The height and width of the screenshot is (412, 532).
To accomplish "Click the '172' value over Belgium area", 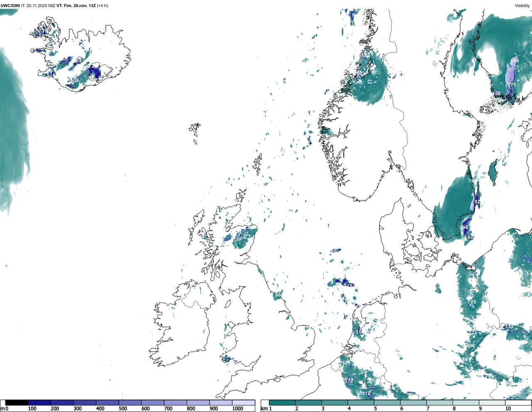I will (x=349, y=381).
